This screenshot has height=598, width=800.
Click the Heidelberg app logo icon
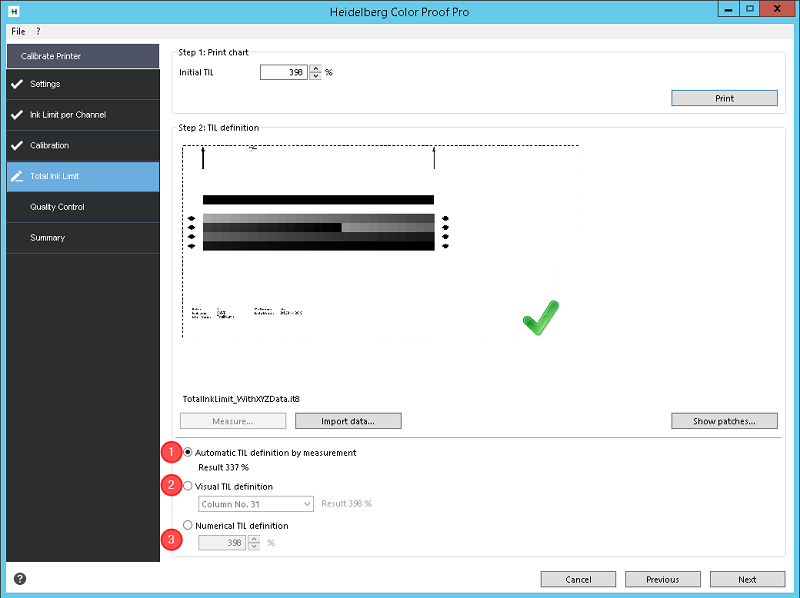tap(14, 11)
